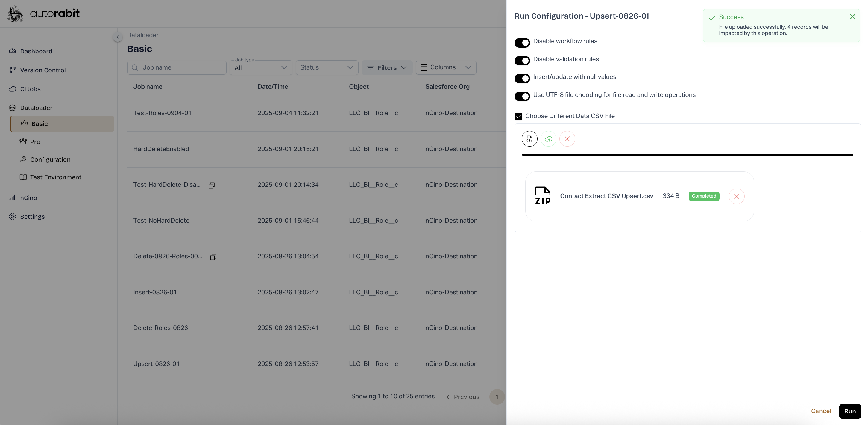Open the Job type dropdown
The image size is (868, 425).
pyautogui.click(x=260, y=68)
